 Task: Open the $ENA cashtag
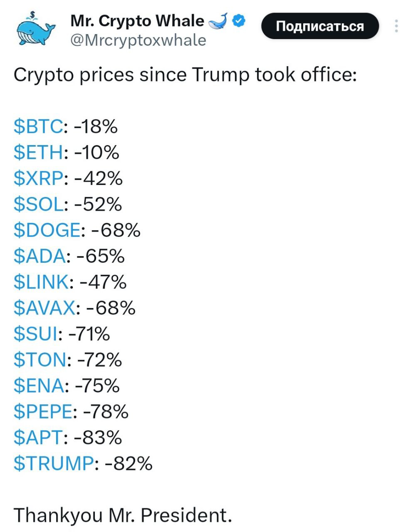pos(39,386)
